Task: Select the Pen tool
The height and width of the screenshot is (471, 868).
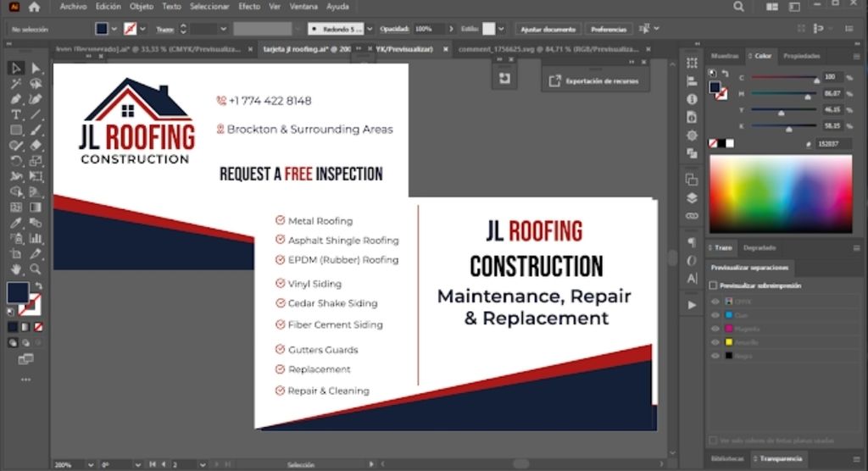Action: [x=15, y=99]
